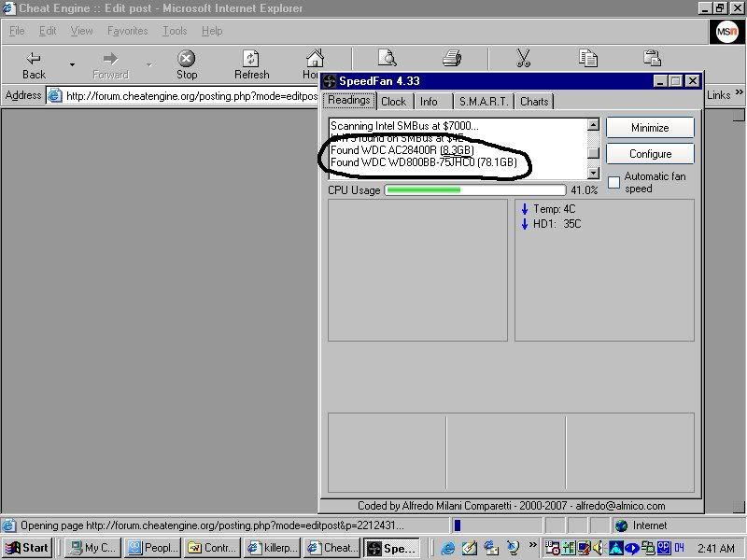Click the CPU Usage progress bar
The height and width of the screenshot is (560, 747).
[x=475, y=190]
